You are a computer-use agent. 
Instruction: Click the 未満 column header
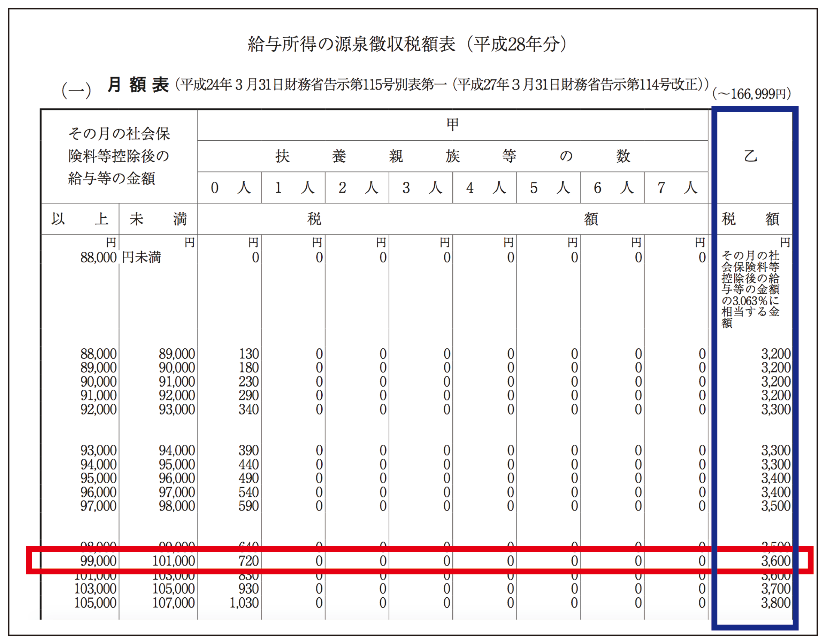pos(158,219)
